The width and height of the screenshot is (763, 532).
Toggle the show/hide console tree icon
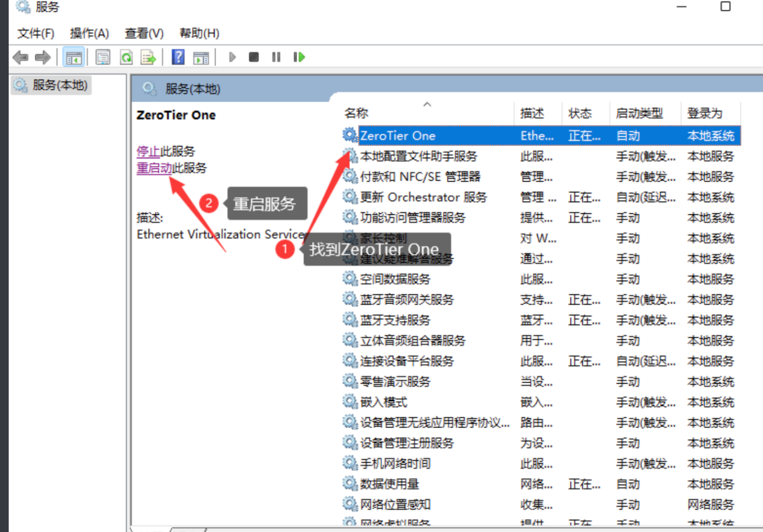[74, 57]
